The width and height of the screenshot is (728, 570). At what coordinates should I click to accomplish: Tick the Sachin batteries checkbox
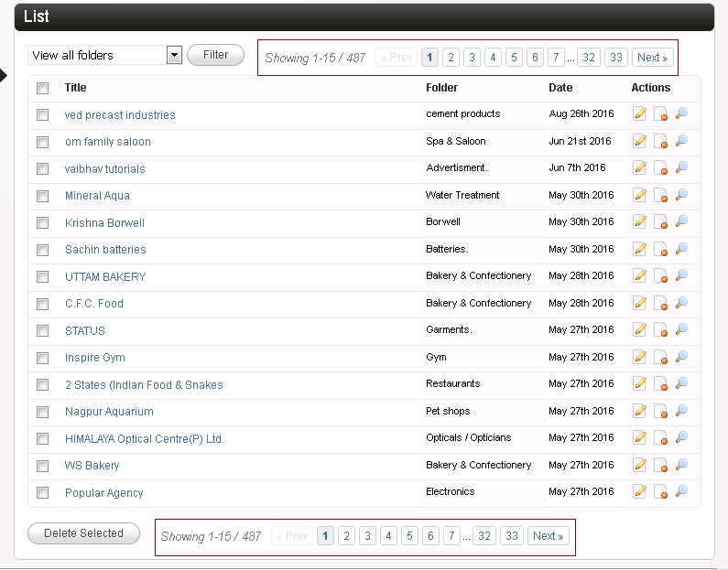click(x=43, y=251)
